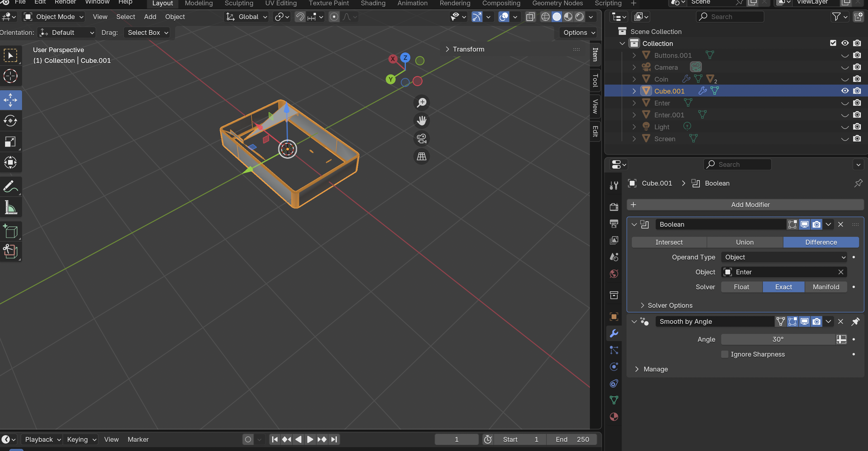868x451 pixels.
Task: Select the 3D Cursor tool
Action: click(10, 76)
